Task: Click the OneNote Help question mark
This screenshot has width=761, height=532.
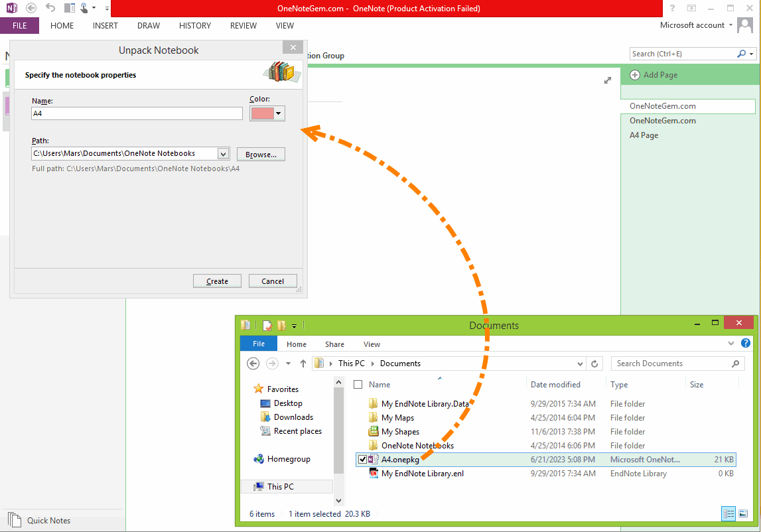Action: pyautogui.click(x=672, y=8)
